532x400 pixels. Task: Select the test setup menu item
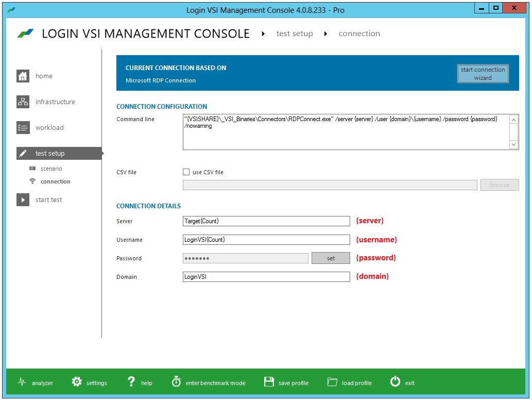point(59,154)
